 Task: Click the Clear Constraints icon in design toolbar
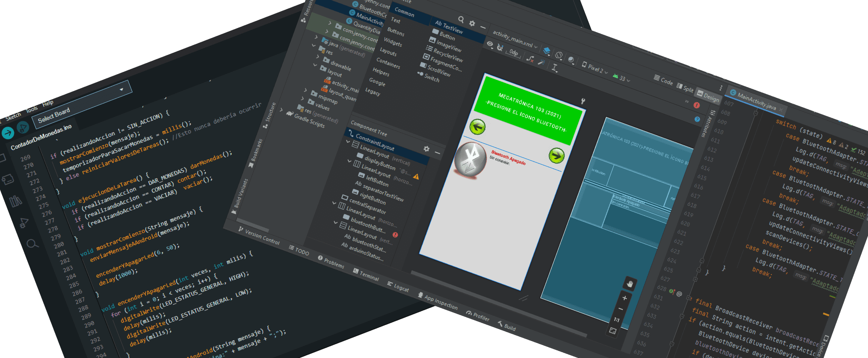click(530, 58)
